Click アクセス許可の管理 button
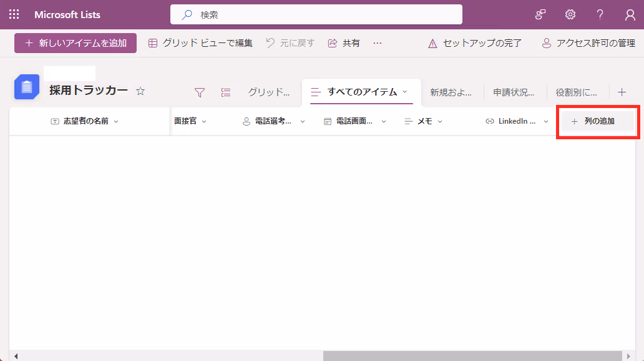The image size is (644, 361). (x=588, y=43)
